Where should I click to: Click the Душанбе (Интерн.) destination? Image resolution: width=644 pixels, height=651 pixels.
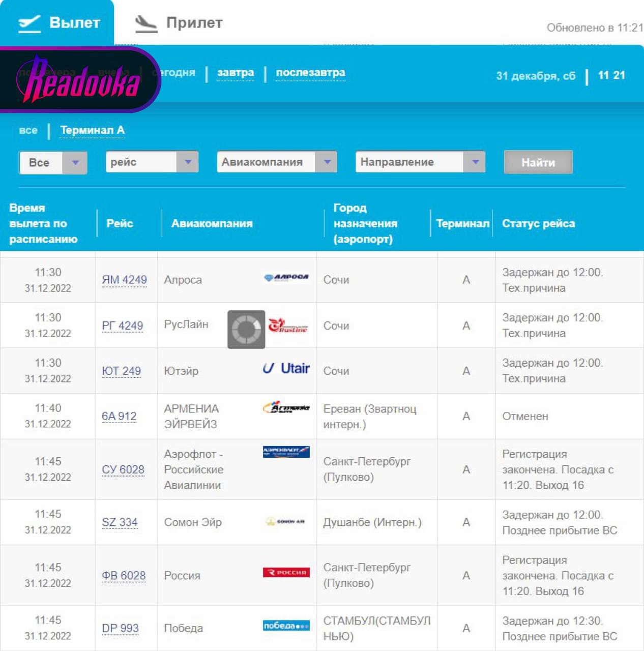372,522
